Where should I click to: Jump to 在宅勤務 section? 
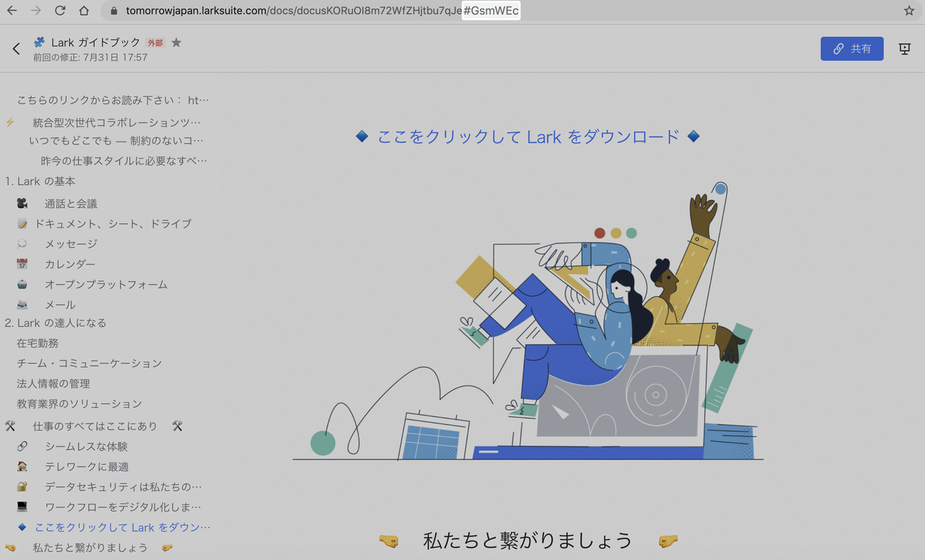click(38, 343)
